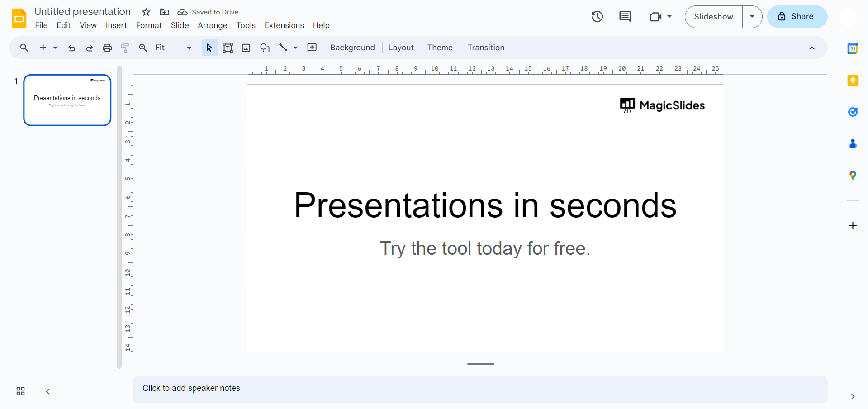
Task: Switch to grid view of slides
Action: click(20, 391)
